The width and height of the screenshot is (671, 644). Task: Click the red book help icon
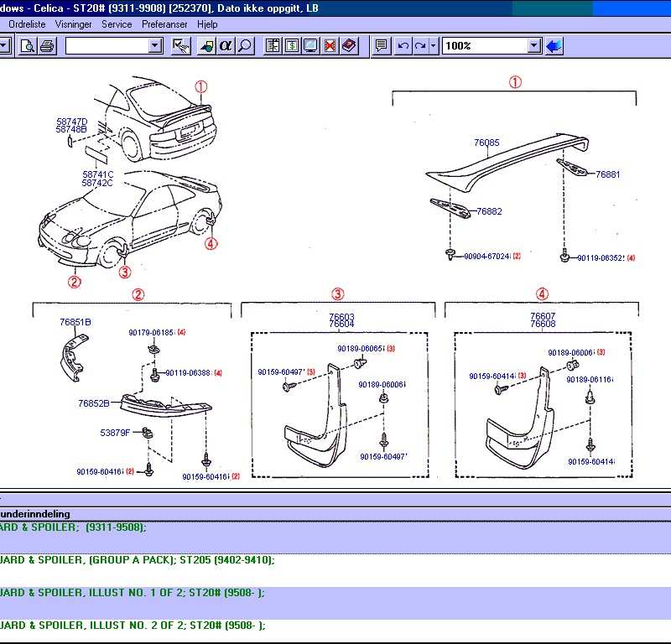(349, 46)
